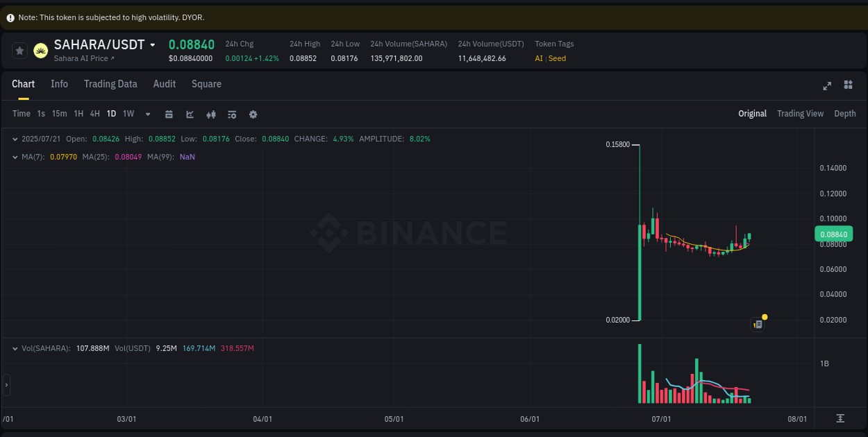This screenshot has height=437, width=868.
Task: Switch to the Trading Data tab
Action: coord(110,84)
